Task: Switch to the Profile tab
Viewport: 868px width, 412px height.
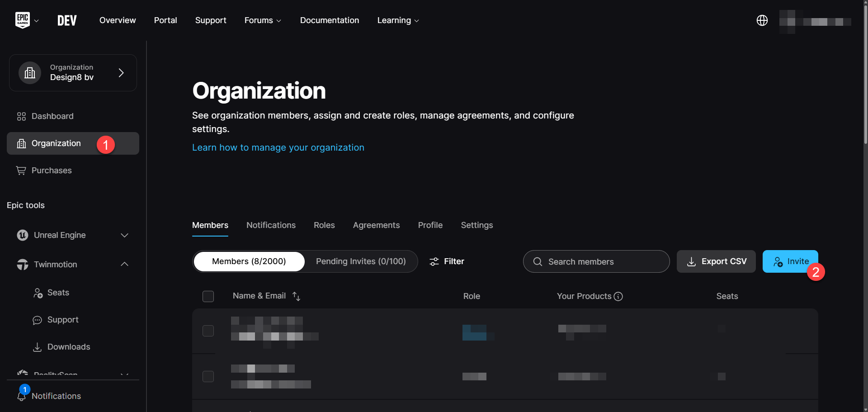Action: click(x=430, y=225)
